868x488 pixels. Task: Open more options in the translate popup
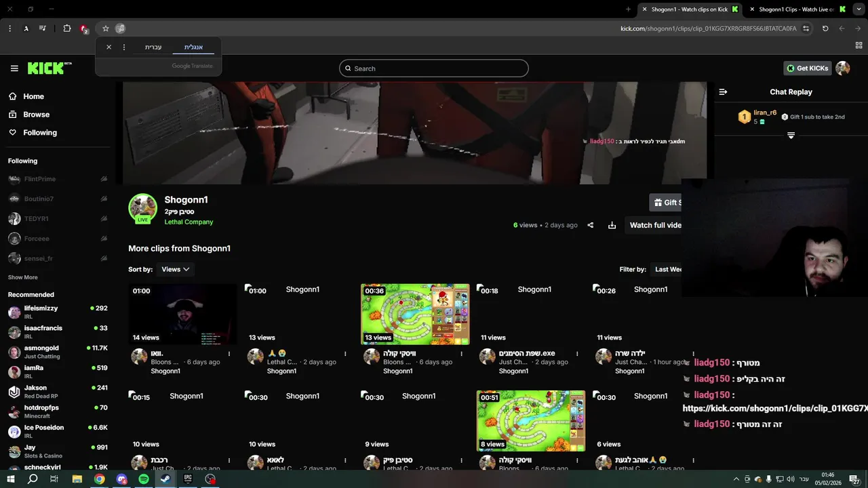point(123,47)
